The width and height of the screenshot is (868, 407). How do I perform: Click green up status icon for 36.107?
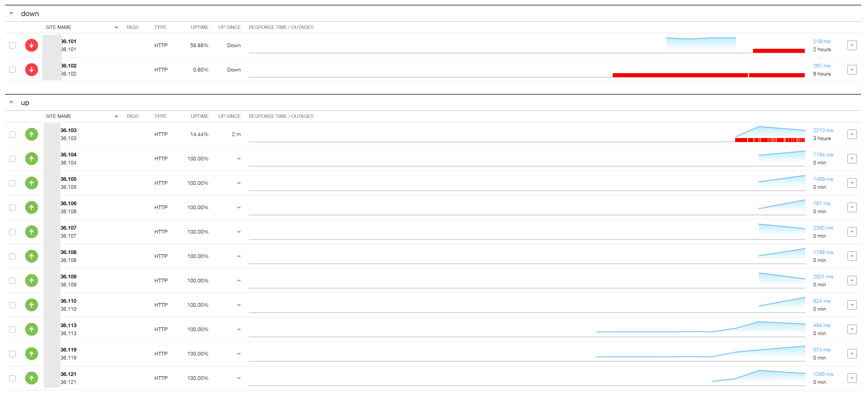pyautogui.click(x=31, y=232)
